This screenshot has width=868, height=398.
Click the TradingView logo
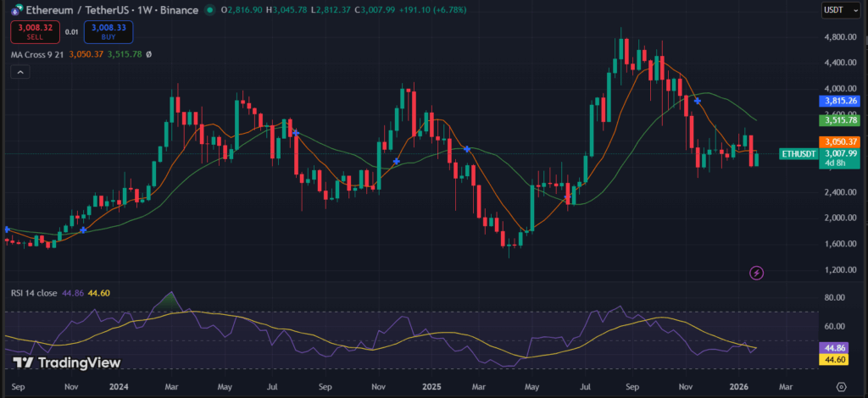pyautogui.click(x=66, y=362)
